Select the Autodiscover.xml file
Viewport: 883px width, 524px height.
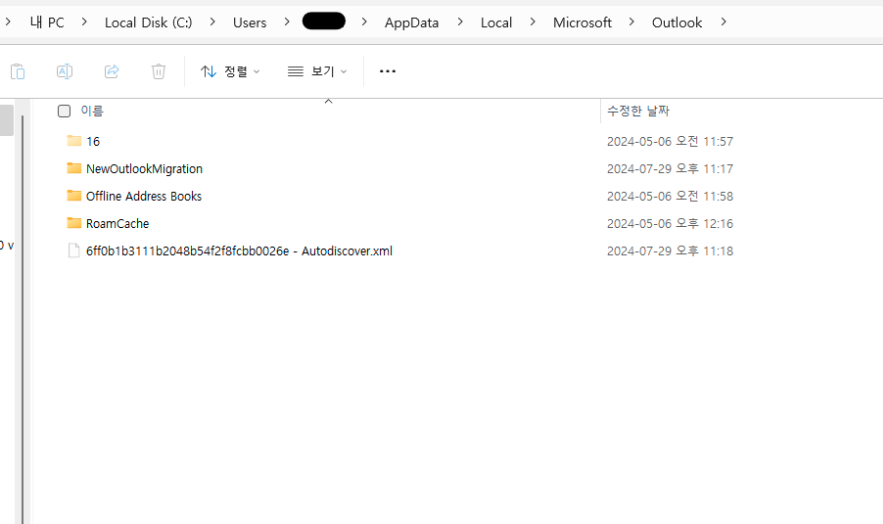coord(239,251)
